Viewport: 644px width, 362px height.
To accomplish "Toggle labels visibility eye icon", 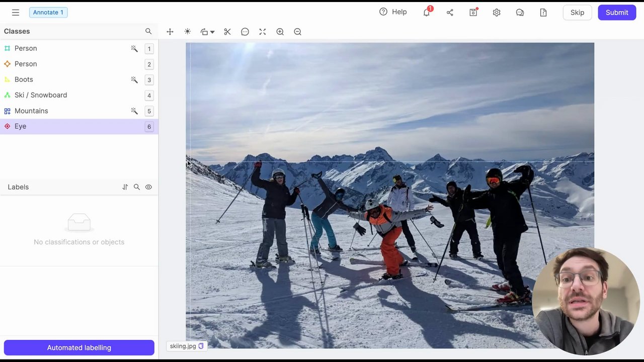I will [148, 187].
